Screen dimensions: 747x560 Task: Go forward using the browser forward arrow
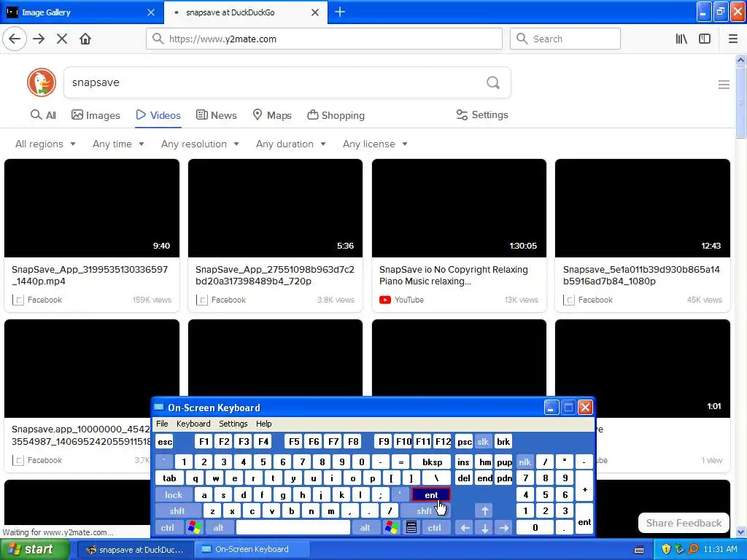pos(39,39)
